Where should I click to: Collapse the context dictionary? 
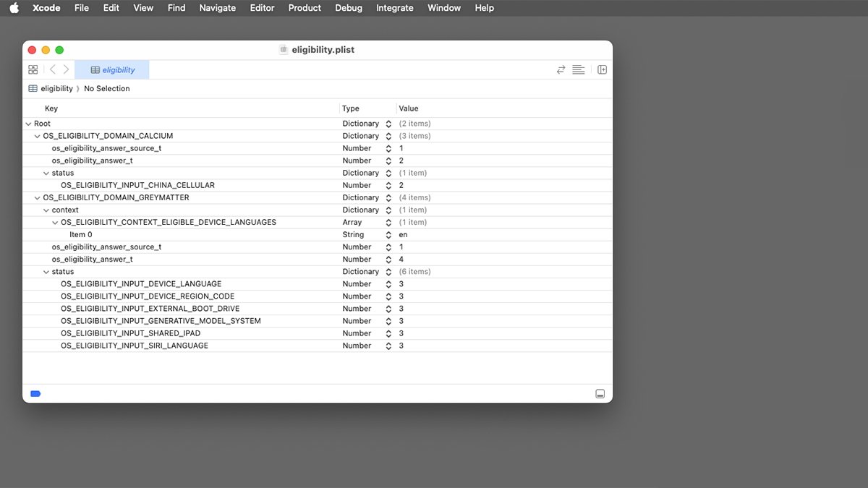point(46,210)
